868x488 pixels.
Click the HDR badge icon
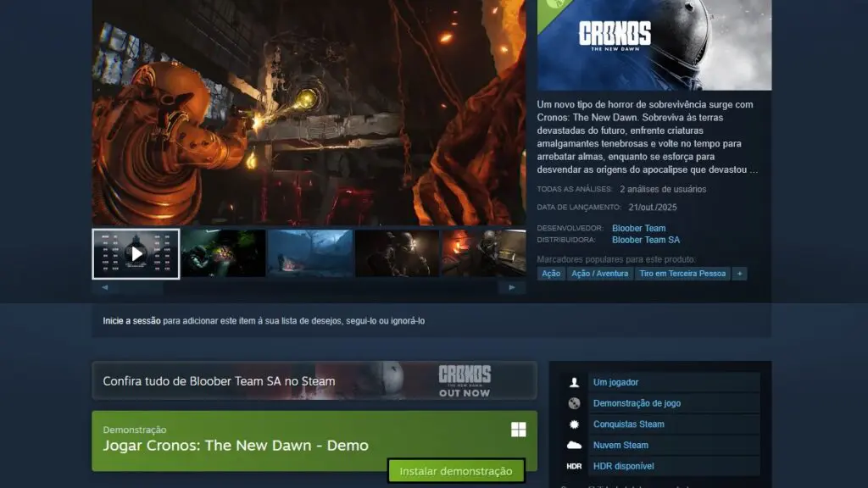(574, 467)
